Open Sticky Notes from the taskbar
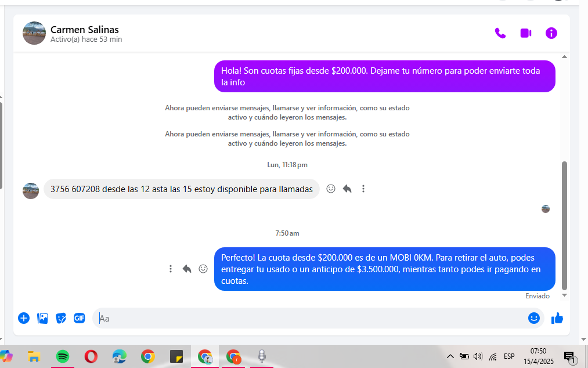Screen dimensions: 588x368 click(x=176, y=356)
